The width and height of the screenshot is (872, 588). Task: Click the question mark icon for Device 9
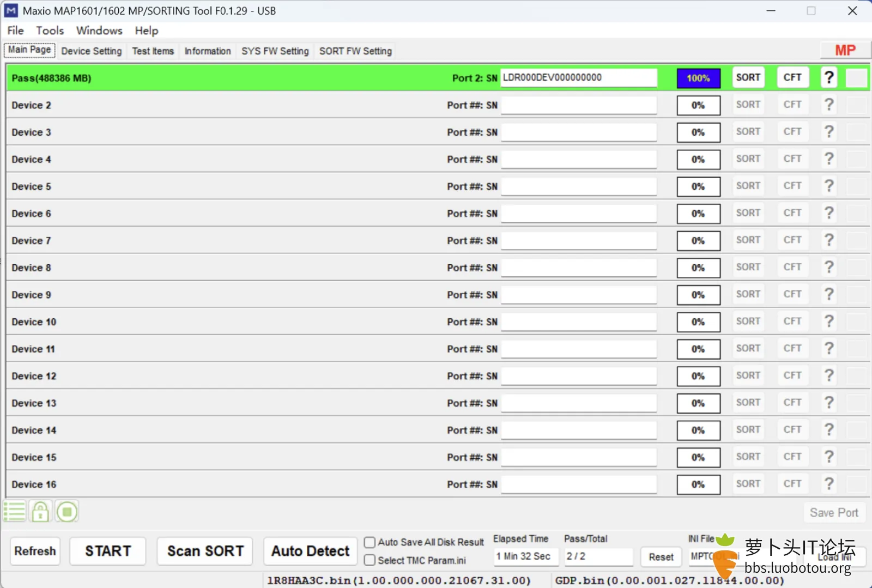coord(829,294)
